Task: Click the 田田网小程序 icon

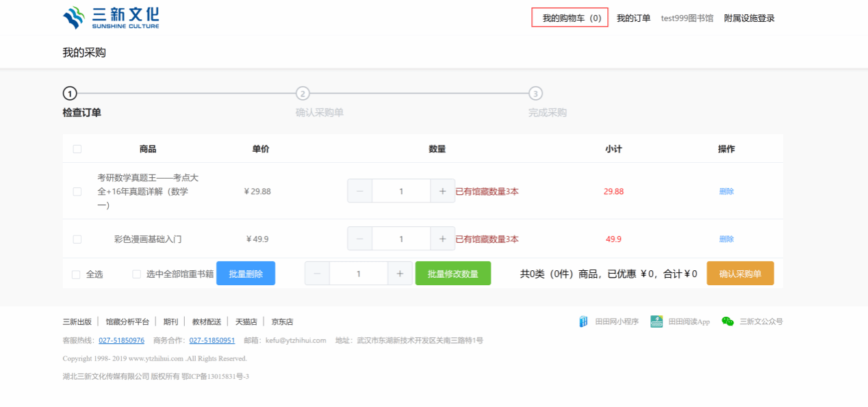Action: (x=583, y=321)
